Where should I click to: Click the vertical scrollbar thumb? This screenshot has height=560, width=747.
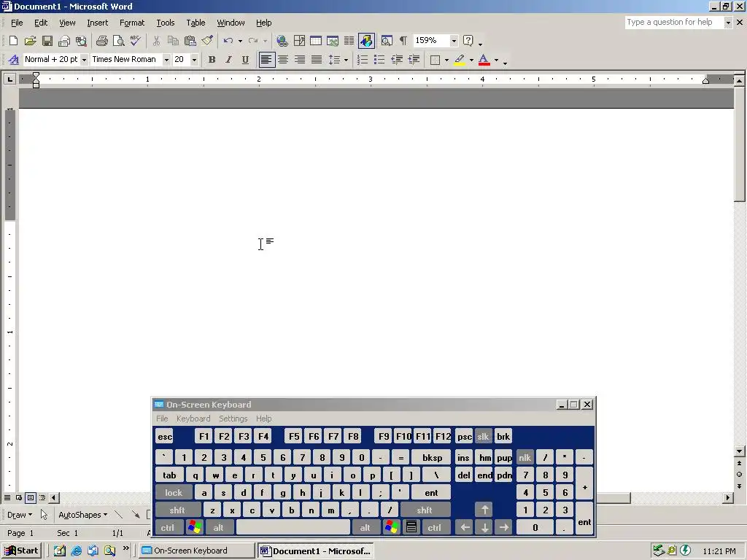pyautogui.click(x=740, y=145)
